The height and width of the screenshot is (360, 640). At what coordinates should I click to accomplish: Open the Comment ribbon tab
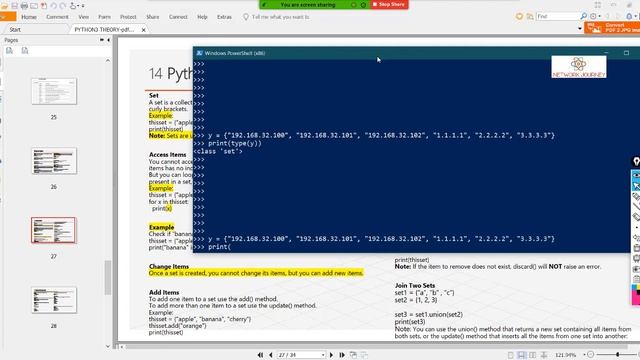57,17
